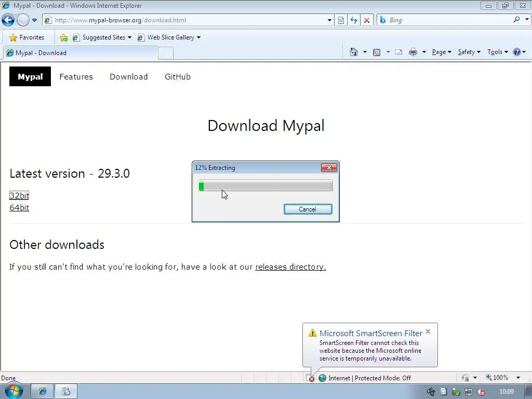This screenshot has width=532, height=399.
Task: Click the second taskbar application button
Action: tap(66, 392)
